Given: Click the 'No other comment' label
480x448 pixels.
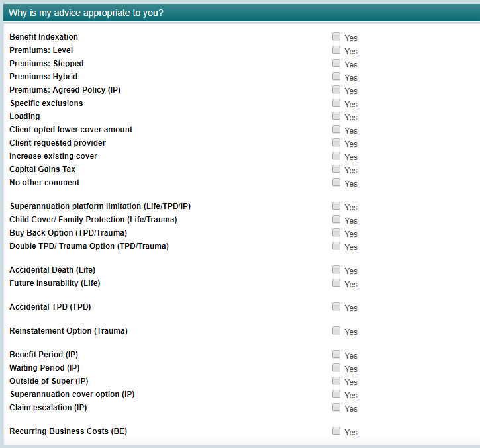Looking at the screenshot, I should 44,183.
